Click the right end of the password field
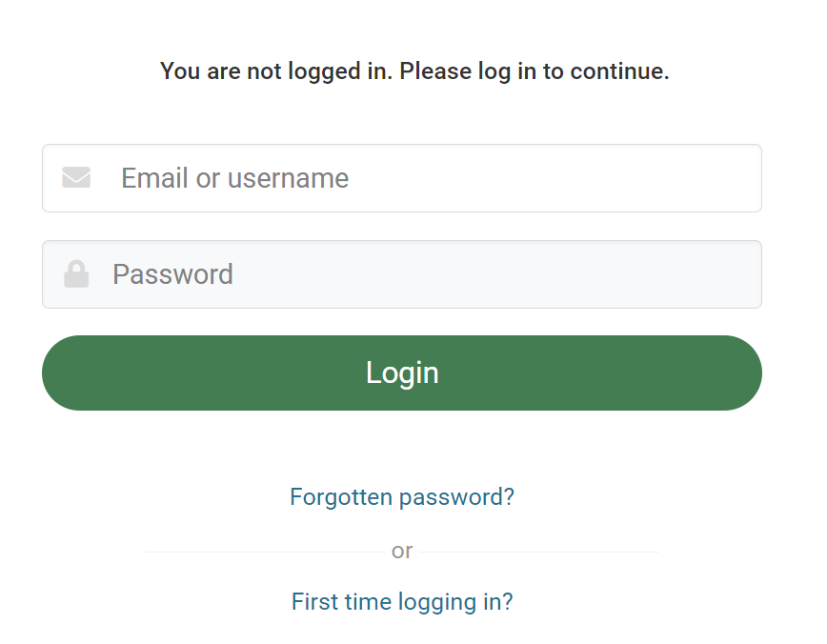The image size is (827, 644). [x=734, y=274]
